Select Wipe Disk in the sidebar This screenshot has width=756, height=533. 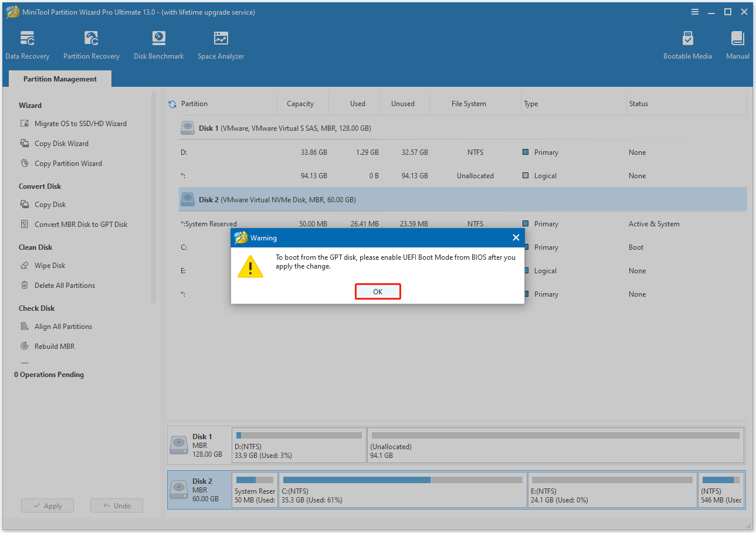click(50, 265)
